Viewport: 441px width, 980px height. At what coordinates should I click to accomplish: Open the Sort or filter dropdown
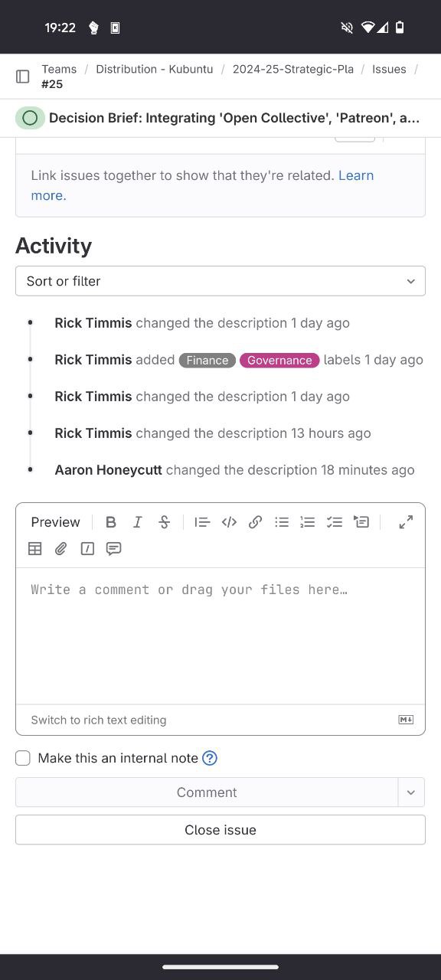point(220,281)
